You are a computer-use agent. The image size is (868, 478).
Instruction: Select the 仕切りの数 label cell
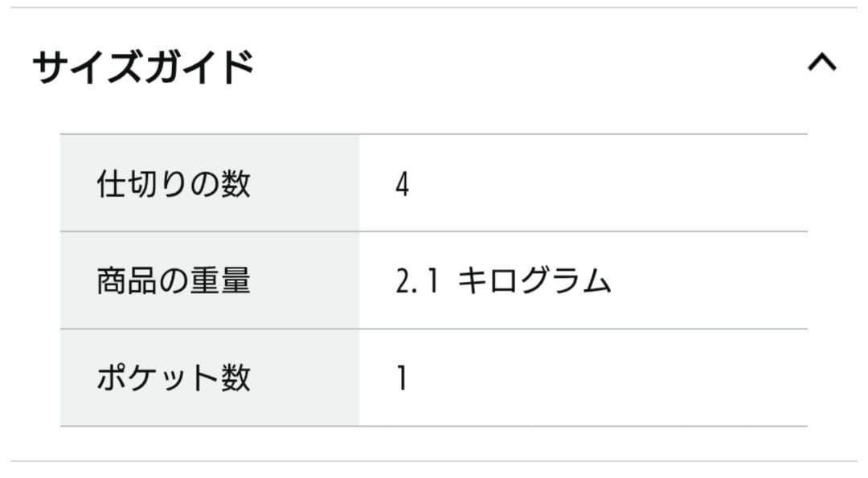174,184
